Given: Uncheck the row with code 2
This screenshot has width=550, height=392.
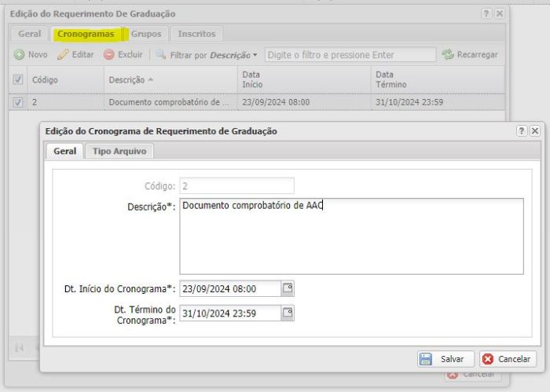Looking at the screenshot, I should (x=18, y=102).
